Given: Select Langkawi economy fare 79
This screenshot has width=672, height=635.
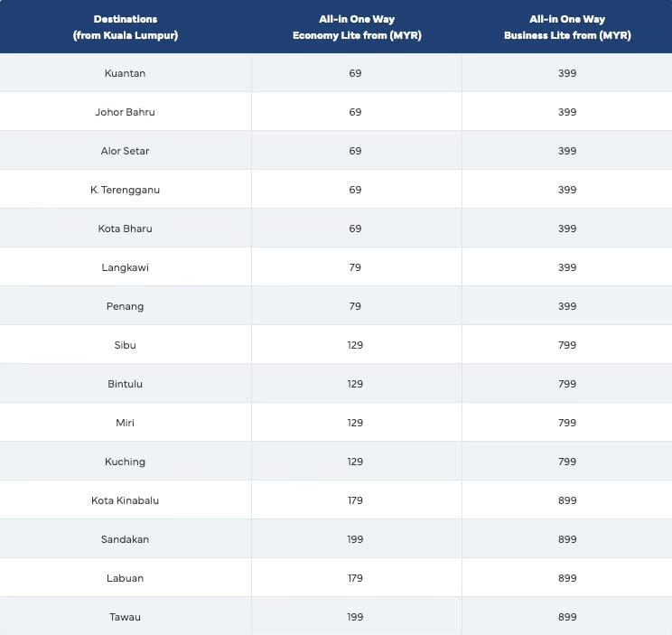Looking at the screenshot, I should (355, 267).
